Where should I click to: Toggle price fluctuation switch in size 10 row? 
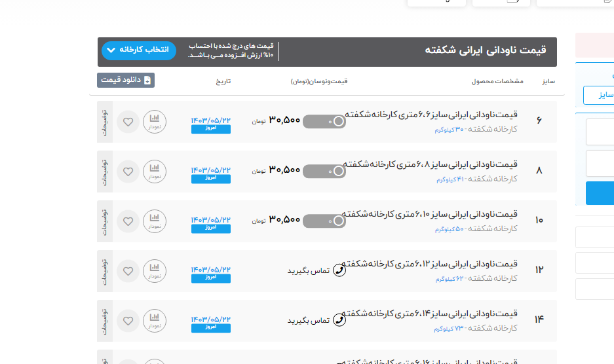click(x=324, y=221)
